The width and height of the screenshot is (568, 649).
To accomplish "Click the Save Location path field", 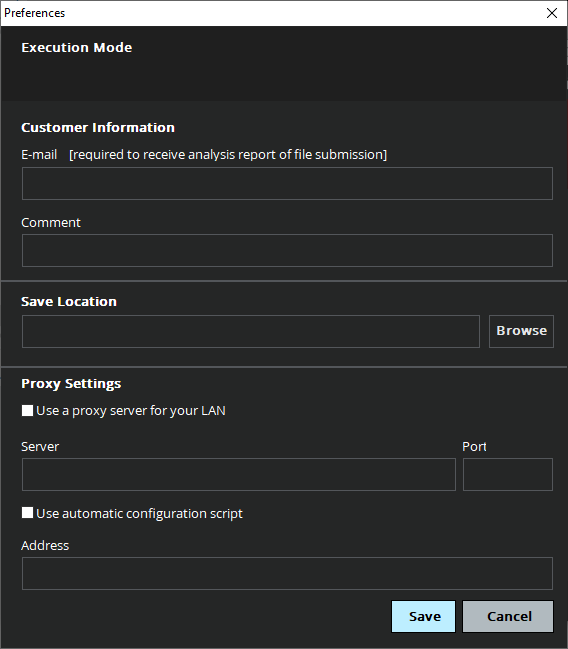I will coord(251,331).
